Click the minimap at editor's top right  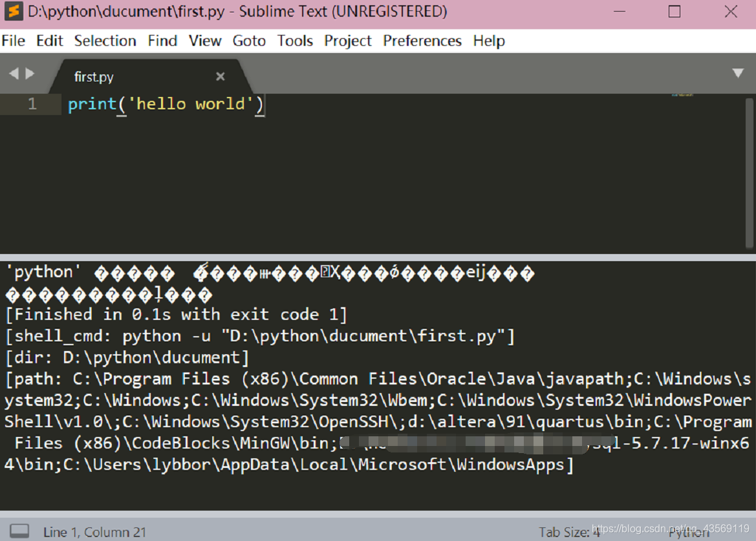point(682,96)
